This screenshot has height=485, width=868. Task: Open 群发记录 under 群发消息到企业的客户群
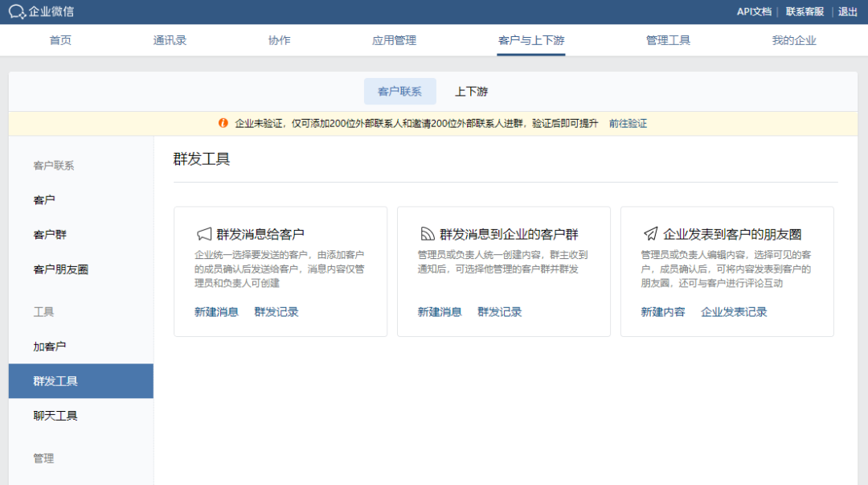click(x=499, y=312)
